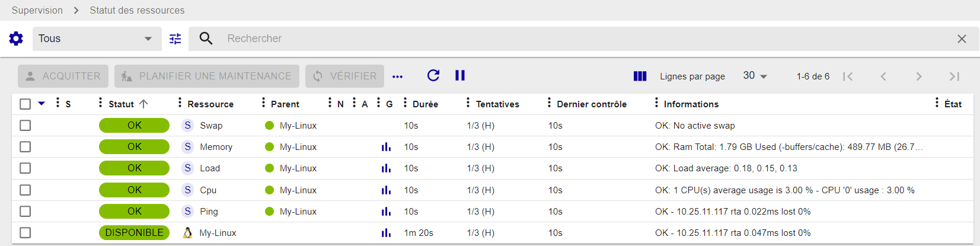Sort by the Statut column header
Screen dimensions: 980x246
tap(122, 104)
